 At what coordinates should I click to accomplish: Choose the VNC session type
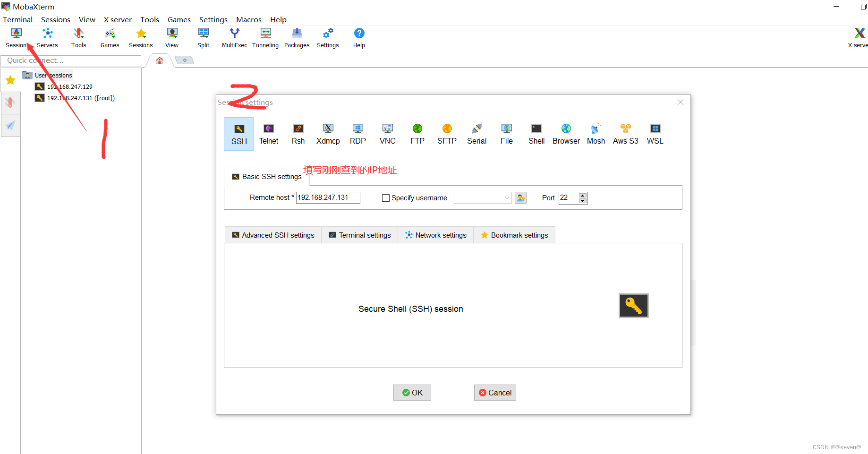pyautogui.click(x=387, y=134)
